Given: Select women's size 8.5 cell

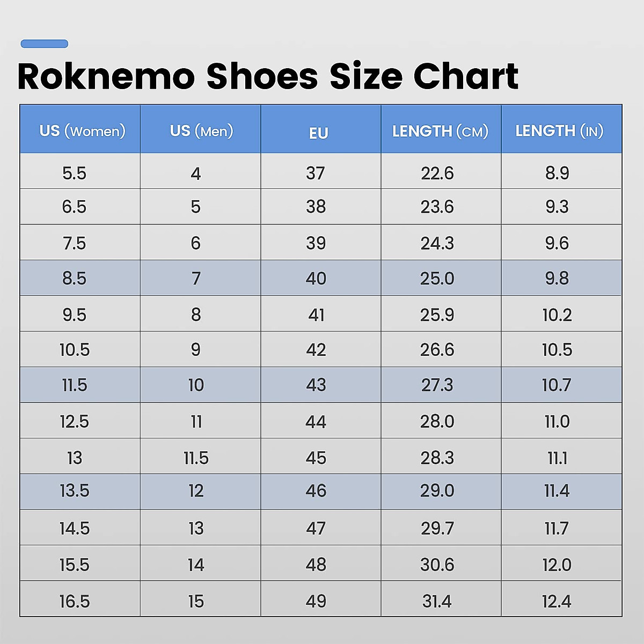Looking at the screenshot, I should click(x=75, y=278).
